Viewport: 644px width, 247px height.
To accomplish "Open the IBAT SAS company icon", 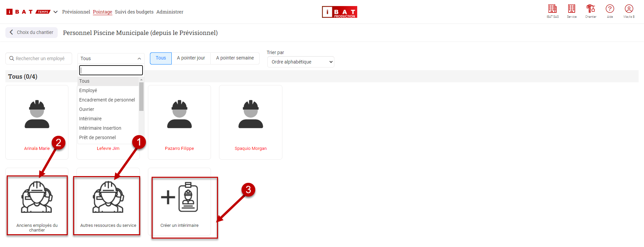I will click(x=552, y=9).
